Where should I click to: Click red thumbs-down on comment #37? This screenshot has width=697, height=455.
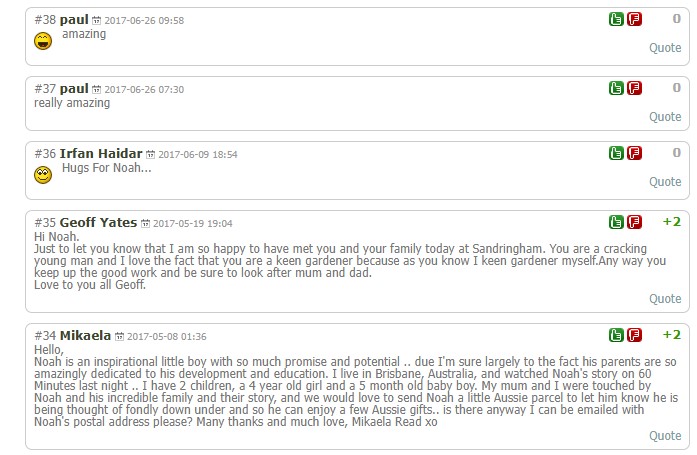(634, 88)
